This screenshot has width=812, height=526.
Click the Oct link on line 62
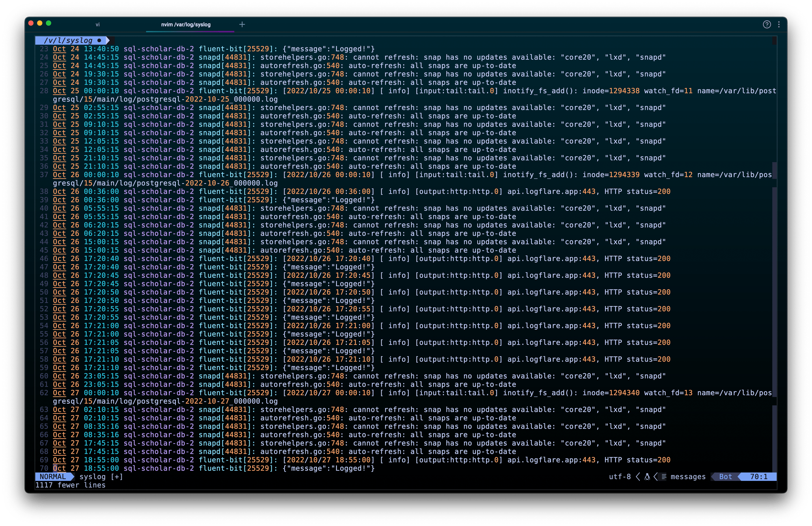coord(59,393)
